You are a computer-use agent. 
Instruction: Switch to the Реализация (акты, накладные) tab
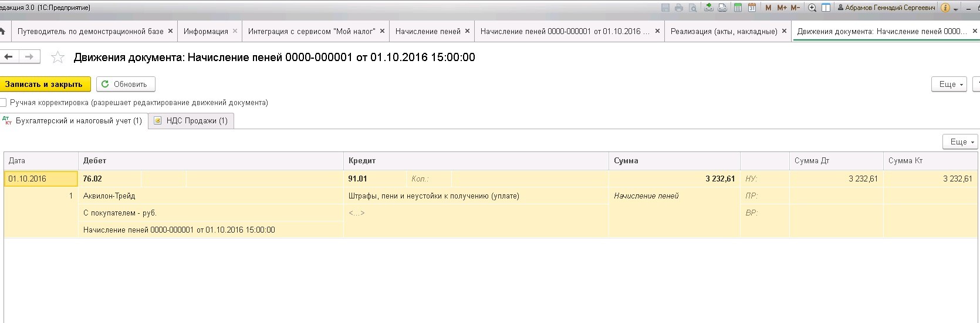point(724,31)
